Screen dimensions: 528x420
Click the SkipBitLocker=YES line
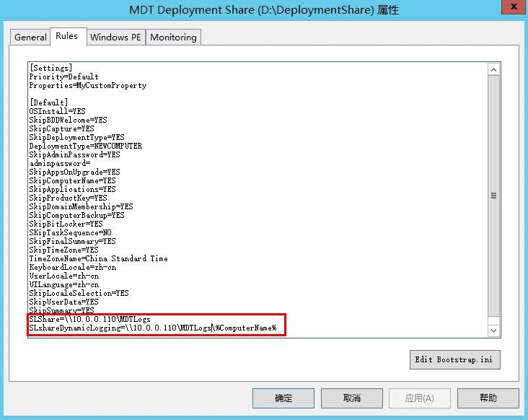[x=66, y=224]
